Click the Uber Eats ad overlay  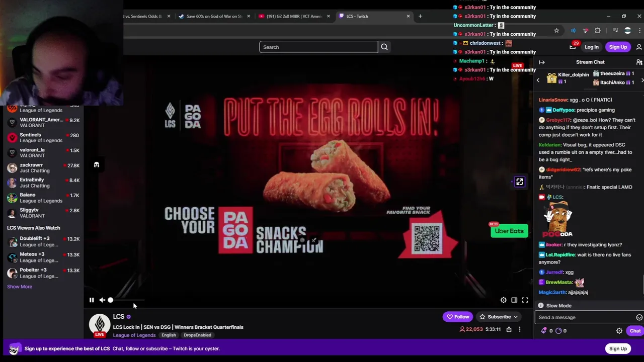click(509, 231)
